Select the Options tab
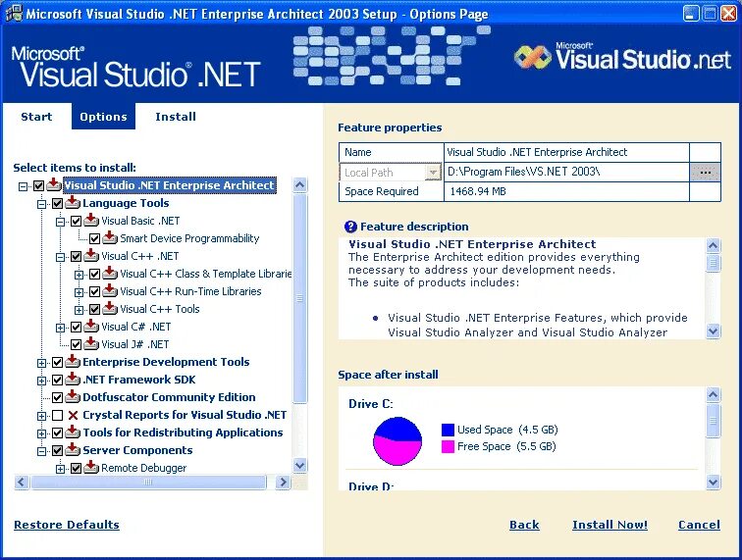742x560 pixels. pyautogui.click(x=103, y=117)
